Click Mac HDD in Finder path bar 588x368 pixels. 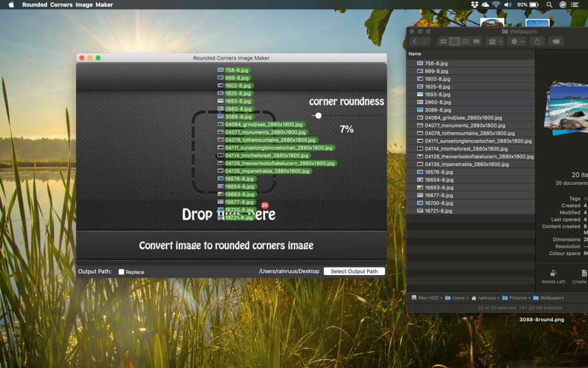pos(425,298)
